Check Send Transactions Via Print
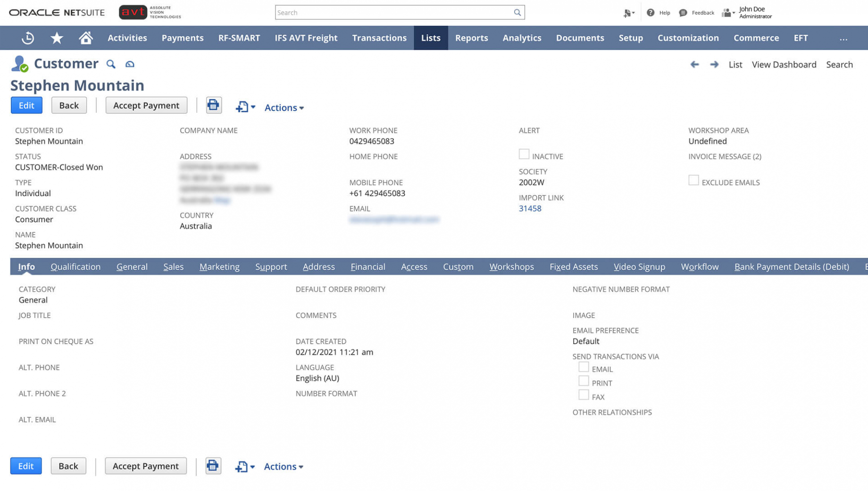Image resolution: width=868 pixels, height=491 pixels. [584, 381]
